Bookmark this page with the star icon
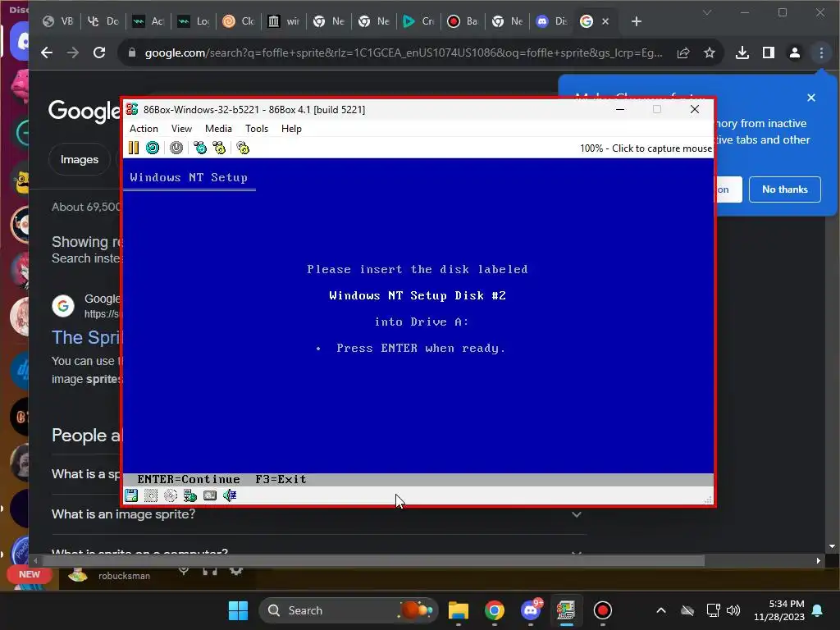The height and width of the screenshot is (630, 840). pyautogui.click(x=710, y=52)
